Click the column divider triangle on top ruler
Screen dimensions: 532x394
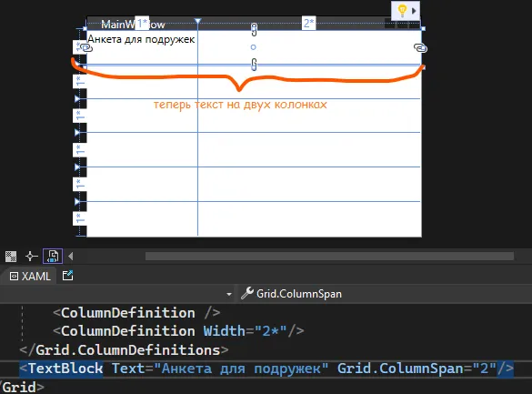[198, 21]
